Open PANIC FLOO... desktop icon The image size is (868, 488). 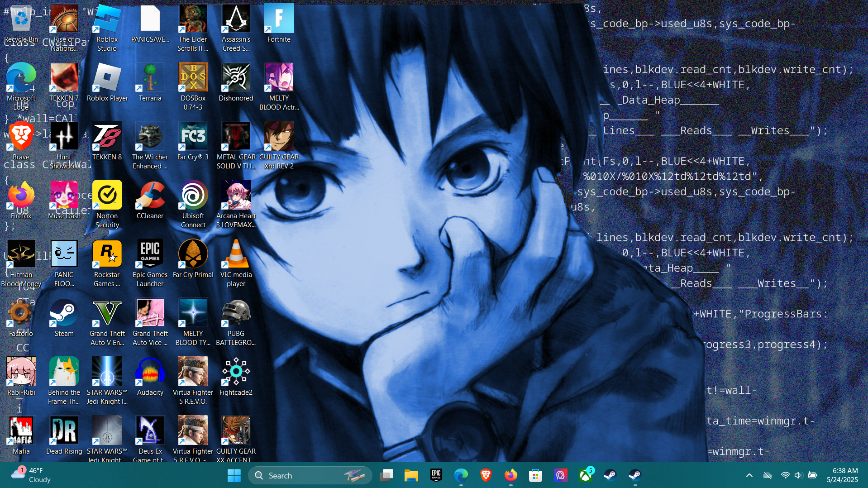(64, 263)
